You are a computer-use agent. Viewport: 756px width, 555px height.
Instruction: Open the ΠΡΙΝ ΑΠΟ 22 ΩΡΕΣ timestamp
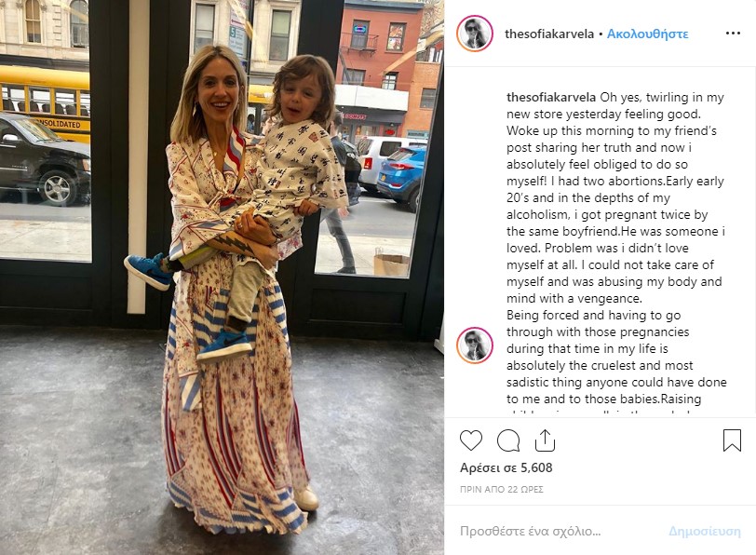[x=502, y=490]
